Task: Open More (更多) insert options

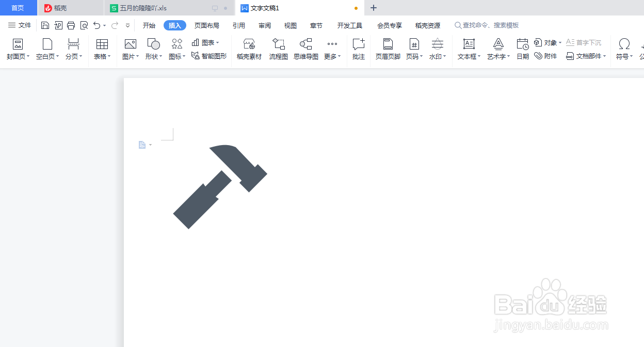Action: tap(332, 50)
